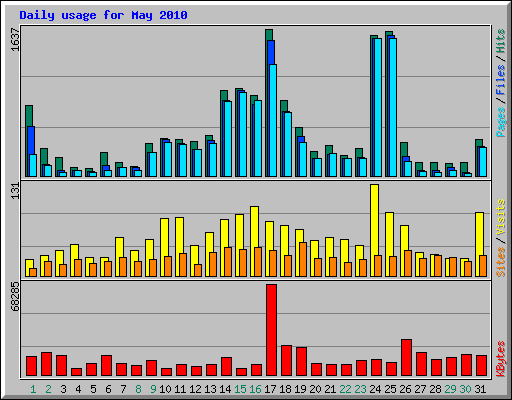
Task: Click day 24 on the x-axis
Action: point(375,389)
